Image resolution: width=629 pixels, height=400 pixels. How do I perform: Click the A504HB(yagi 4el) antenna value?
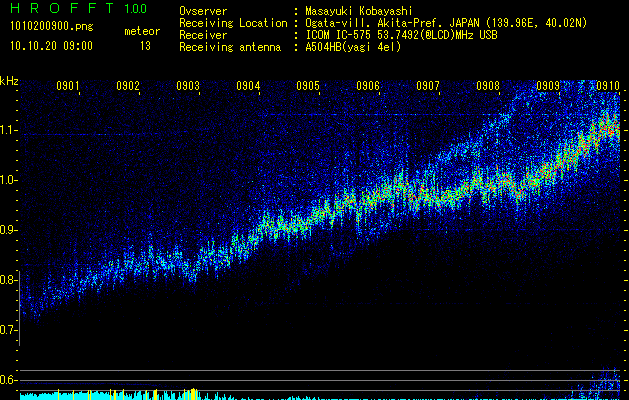click(x=353, y=47)
